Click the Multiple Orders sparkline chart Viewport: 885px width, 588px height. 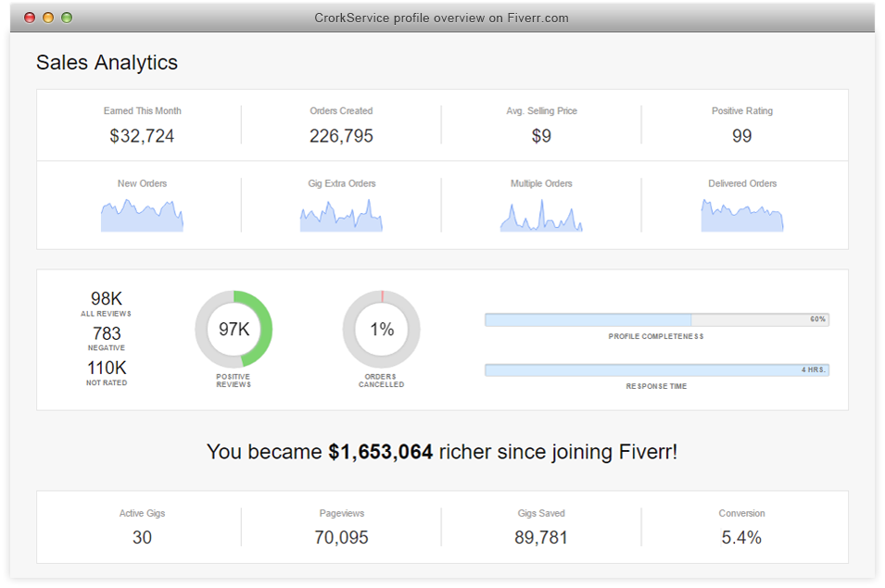coord(541,219)
